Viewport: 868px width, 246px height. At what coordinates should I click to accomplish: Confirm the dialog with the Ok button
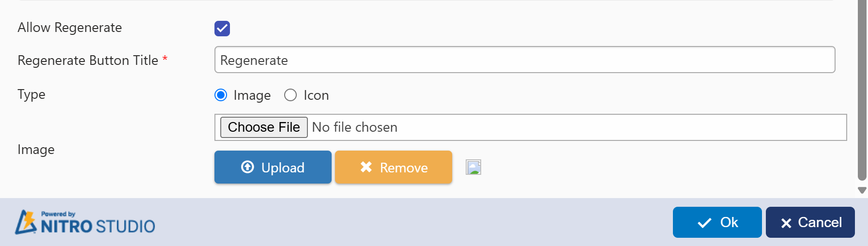(717, 222)
